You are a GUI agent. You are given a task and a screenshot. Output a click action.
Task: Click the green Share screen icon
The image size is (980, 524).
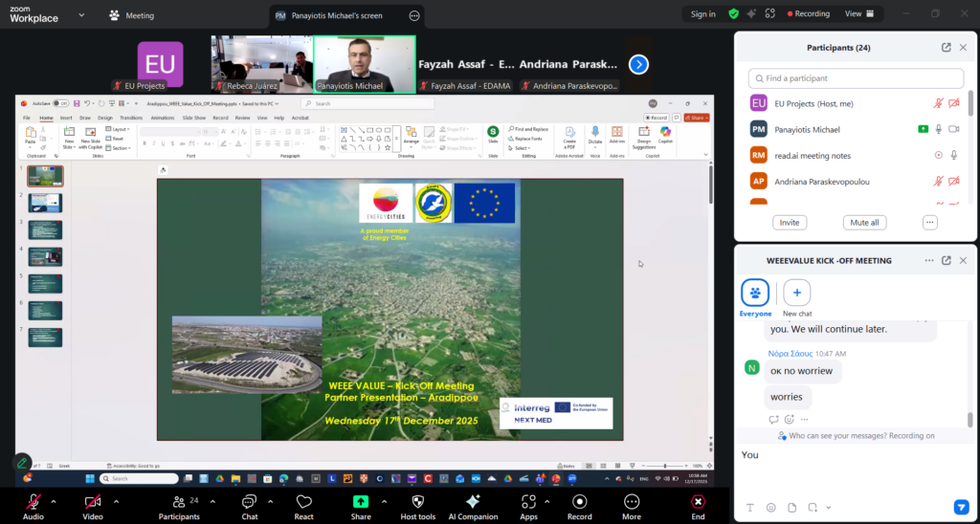361,502
